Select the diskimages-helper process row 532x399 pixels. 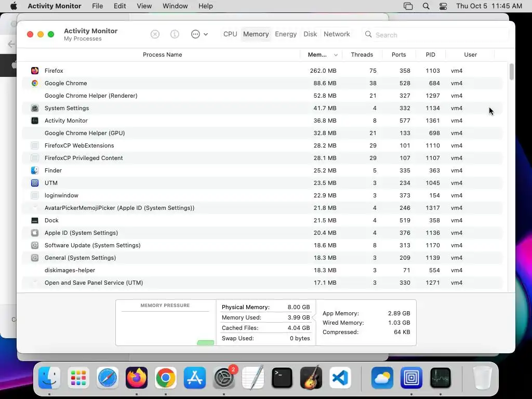pos(262,270)
